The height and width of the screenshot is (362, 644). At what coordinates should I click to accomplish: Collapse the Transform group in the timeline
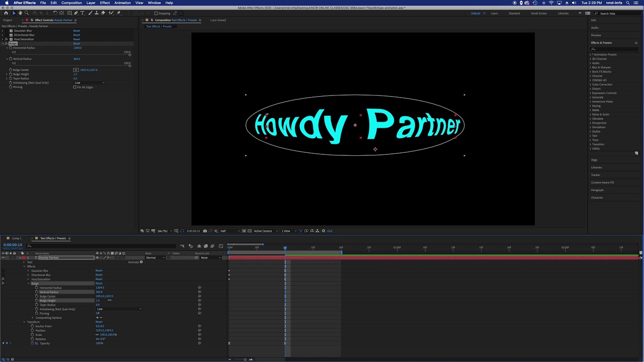click(x=24, y=322)
